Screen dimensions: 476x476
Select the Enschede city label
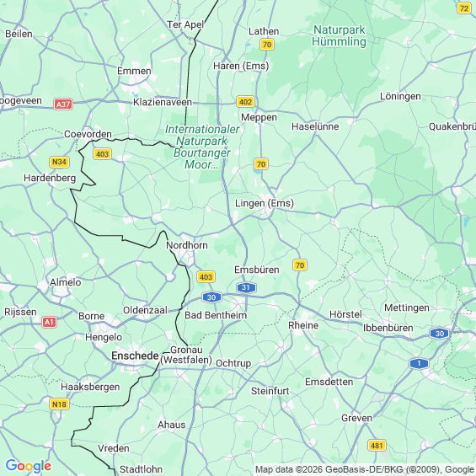pyautogui.click(x=135, y=356)
